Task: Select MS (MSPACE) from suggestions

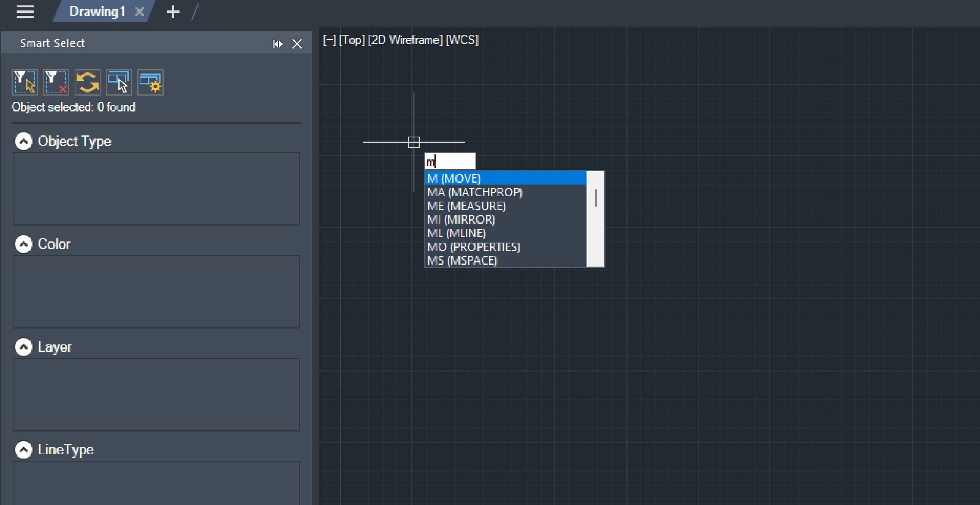Action: point(506,260)
